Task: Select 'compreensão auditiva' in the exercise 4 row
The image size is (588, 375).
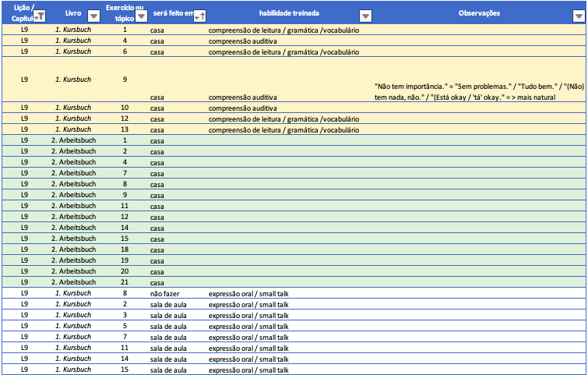Action: click(242, 41)
